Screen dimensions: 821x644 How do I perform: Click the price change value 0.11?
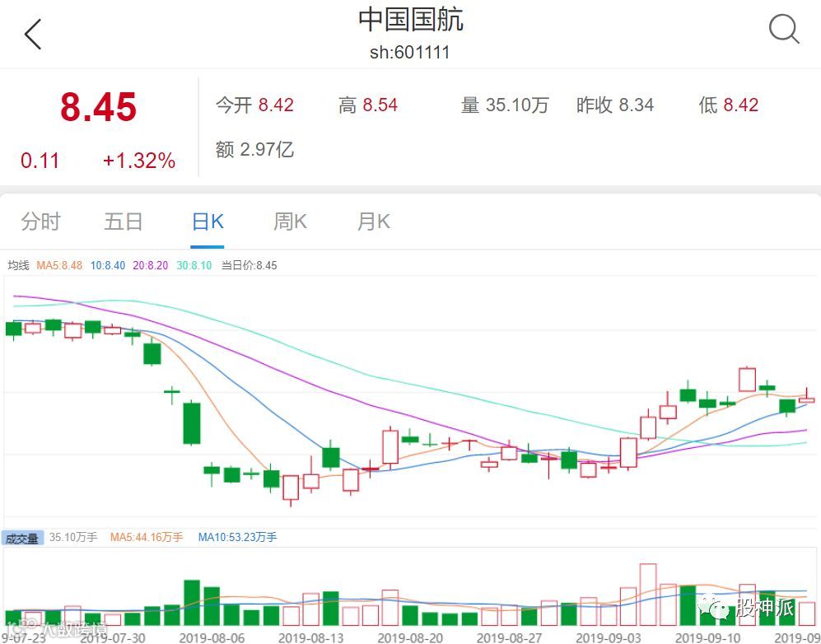tap(40, 161)
